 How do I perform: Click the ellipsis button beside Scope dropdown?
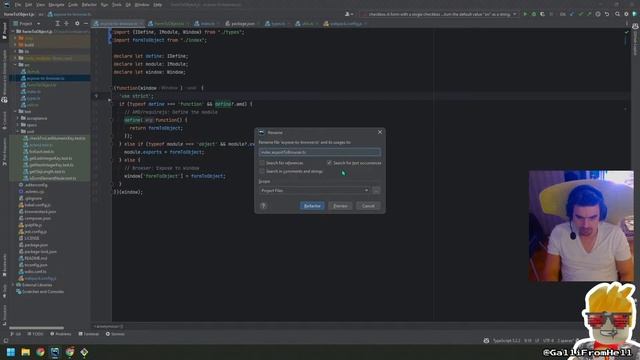(x=376, y=191)
